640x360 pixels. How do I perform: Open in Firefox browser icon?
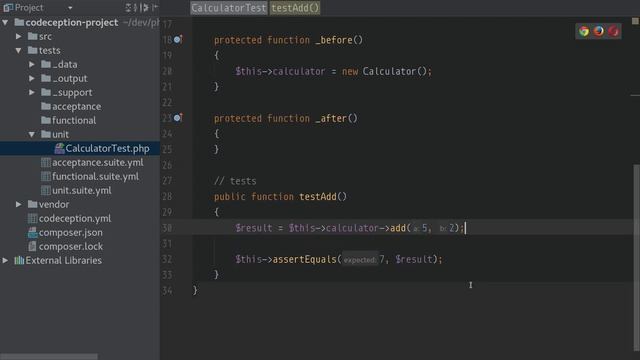(598, 31)
